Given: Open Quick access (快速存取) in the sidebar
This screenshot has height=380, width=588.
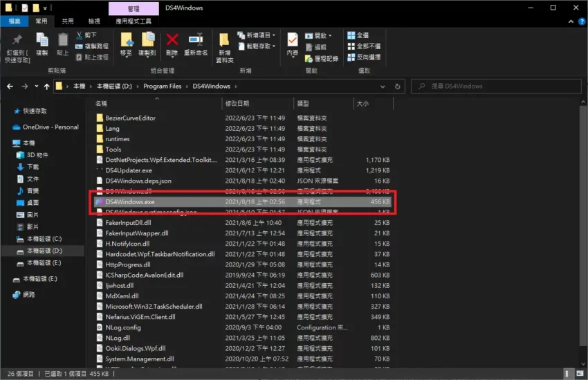Looking at the screenshot, I should point(30,111).
